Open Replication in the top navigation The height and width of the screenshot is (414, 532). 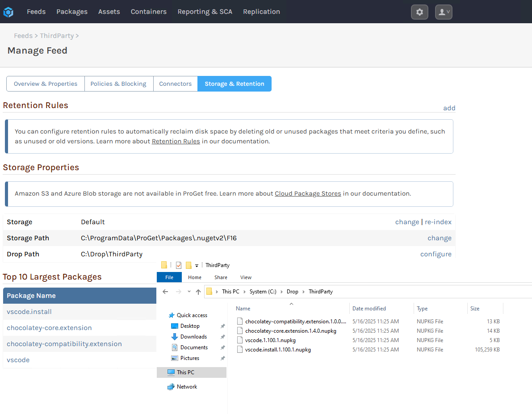pyautogui.click(x=261, y=12)
